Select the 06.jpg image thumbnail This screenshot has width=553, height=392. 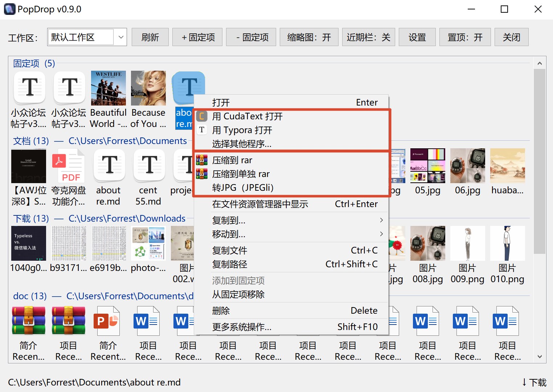(468, 166)
